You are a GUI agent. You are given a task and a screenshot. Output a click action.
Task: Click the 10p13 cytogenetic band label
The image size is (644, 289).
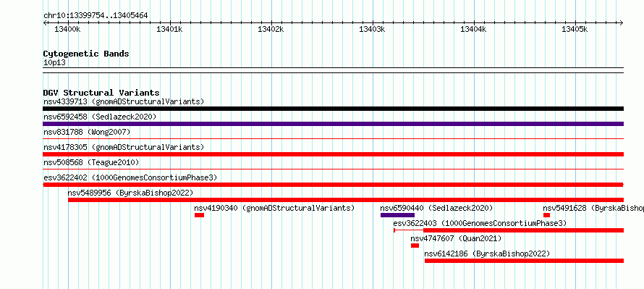(x=54, y=62)
